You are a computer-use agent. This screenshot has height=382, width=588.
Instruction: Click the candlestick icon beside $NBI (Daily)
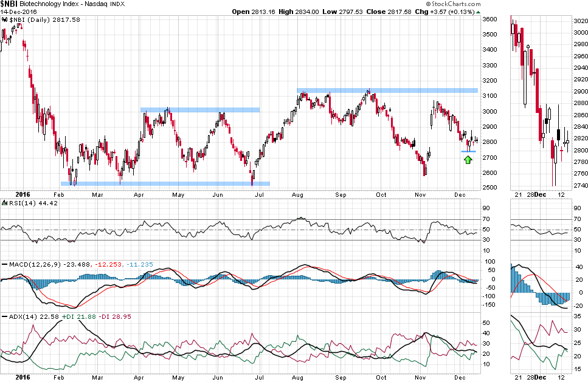click(x=4, y=19)
